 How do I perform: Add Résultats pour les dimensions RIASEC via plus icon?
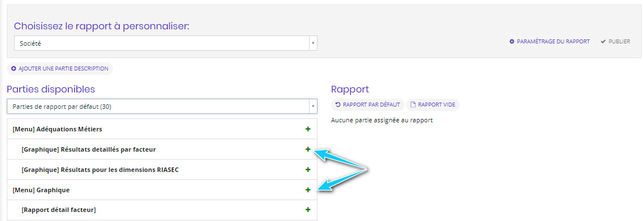(308, 169)
